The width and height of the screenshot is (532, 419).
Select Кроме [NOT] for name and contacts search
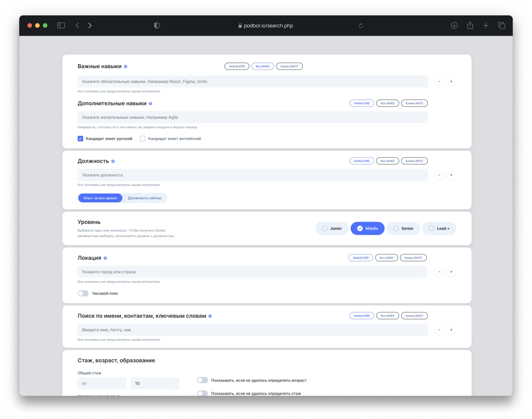point(415,316)
